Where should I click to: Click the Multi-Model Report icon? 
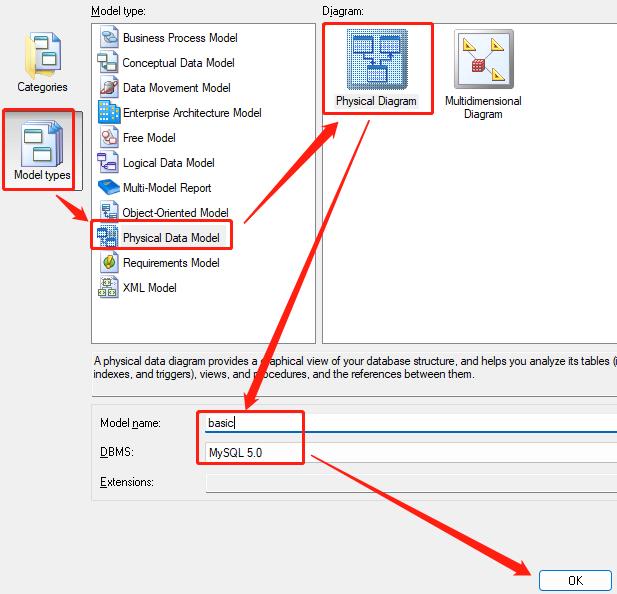108,187
